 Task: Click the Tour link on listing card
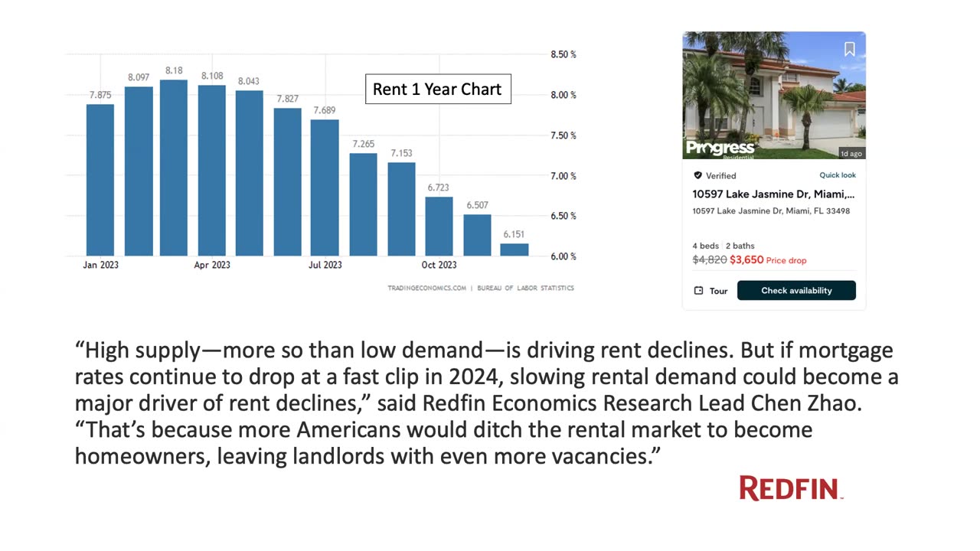pos(718,291)
